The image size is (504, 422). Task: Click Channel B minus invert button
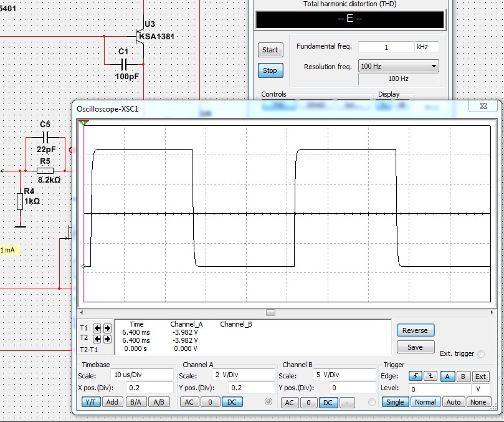[347, 403]
